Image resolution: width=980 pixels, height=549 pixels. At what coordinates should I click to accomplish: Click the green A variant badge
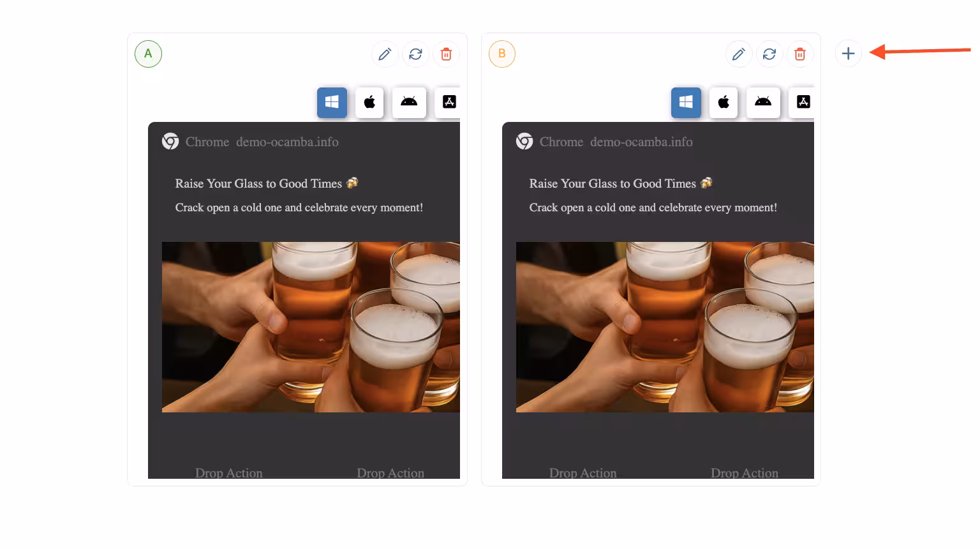(148, 54)
